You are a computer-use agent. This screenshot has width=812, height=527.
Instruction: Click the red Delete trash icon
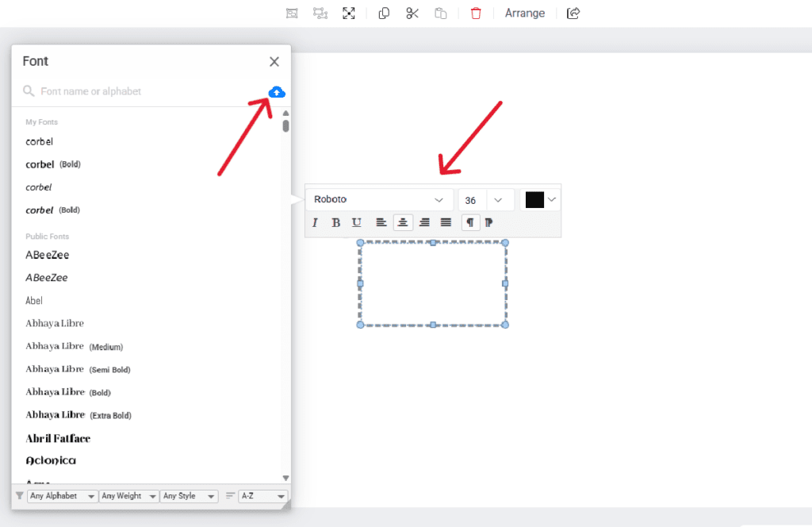click(x=476, y=13)
